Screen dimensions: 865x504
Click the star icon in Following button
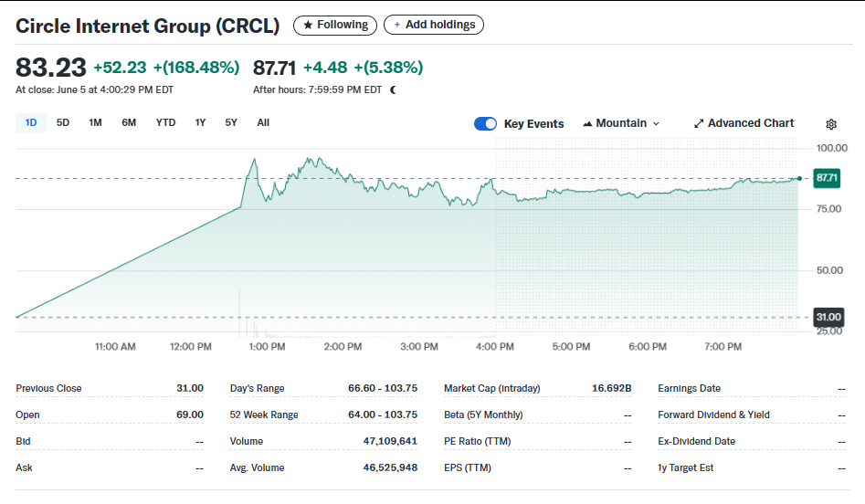[308, 25]
